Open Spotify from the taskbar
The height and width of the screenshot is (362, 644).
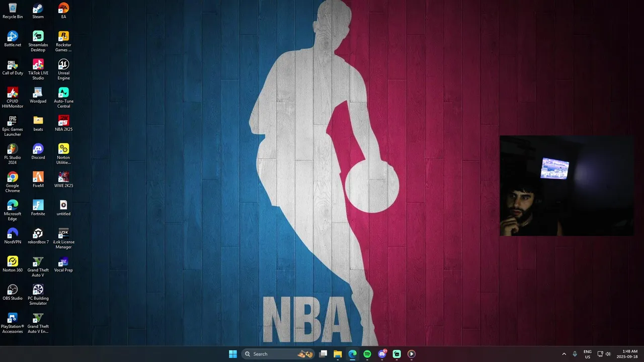(x=367, y=354)
